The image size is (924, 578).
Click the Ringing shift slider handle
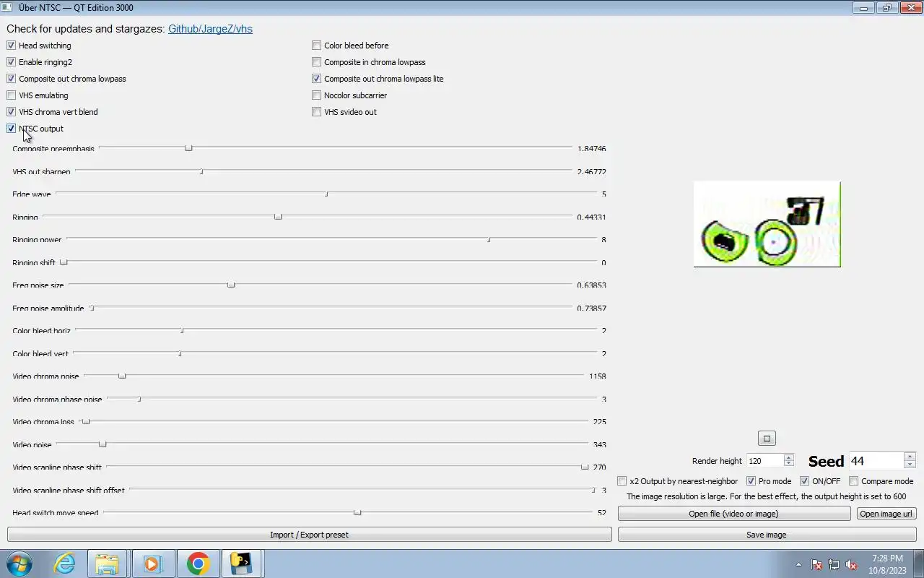(64, 262)
